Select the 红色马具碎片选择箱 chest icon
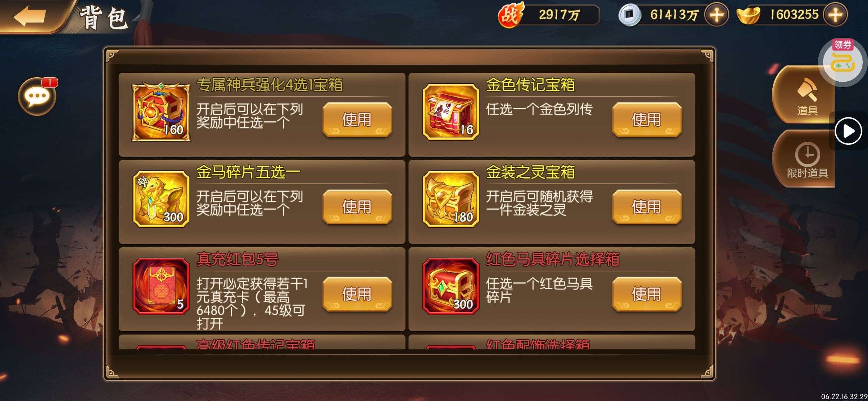The width and height of the screenshot is (868, 401). (451, 286)
